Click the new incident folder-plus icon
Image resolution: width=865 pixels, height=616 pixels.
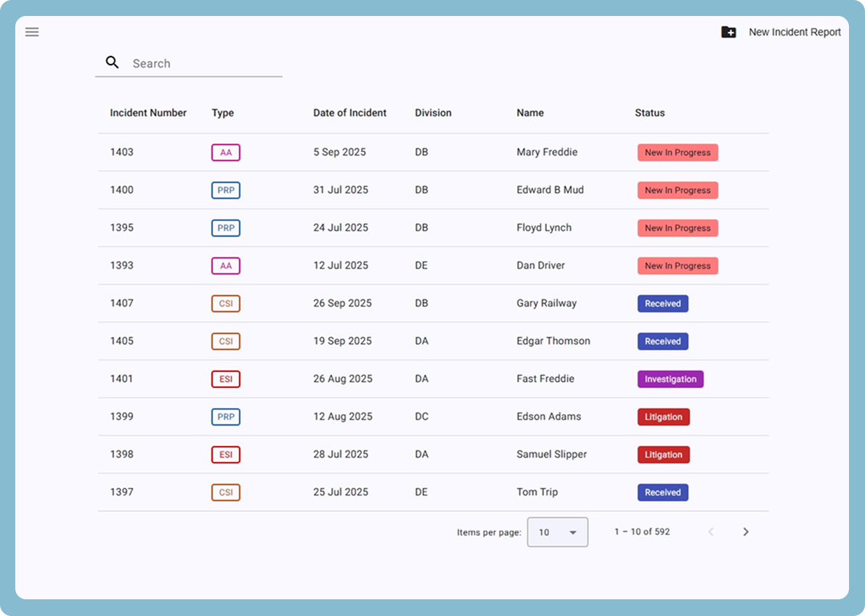[728, 32]
